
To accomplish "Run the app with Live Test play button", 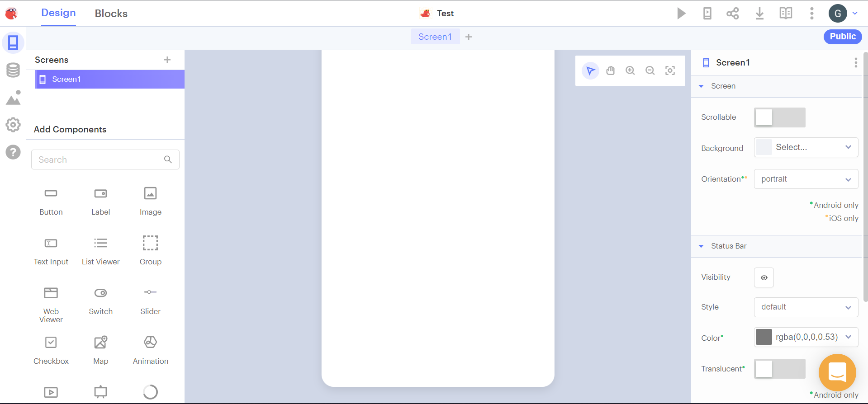I will coord(681,13).
